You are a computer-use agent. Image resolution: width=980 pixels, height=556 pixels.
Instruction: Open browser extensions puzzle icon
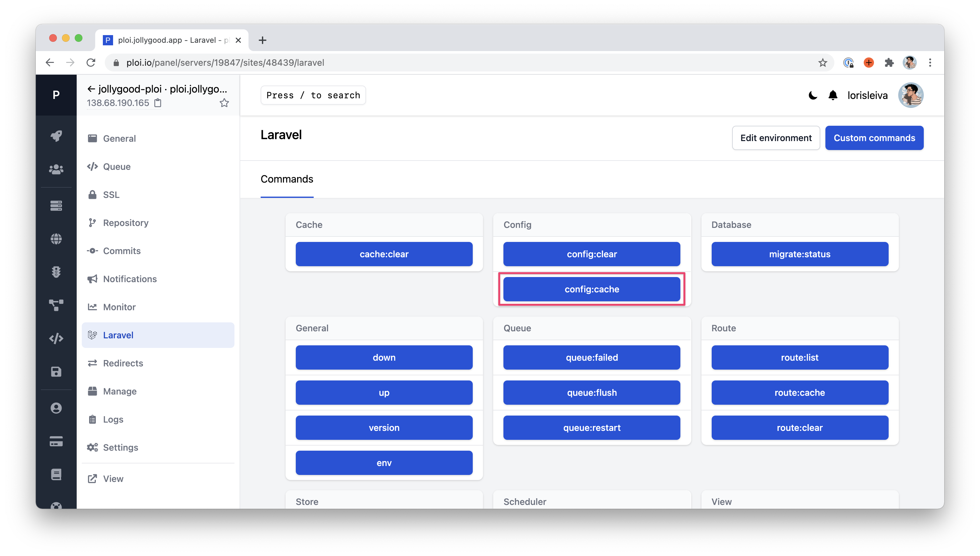[x=889, y=63]
